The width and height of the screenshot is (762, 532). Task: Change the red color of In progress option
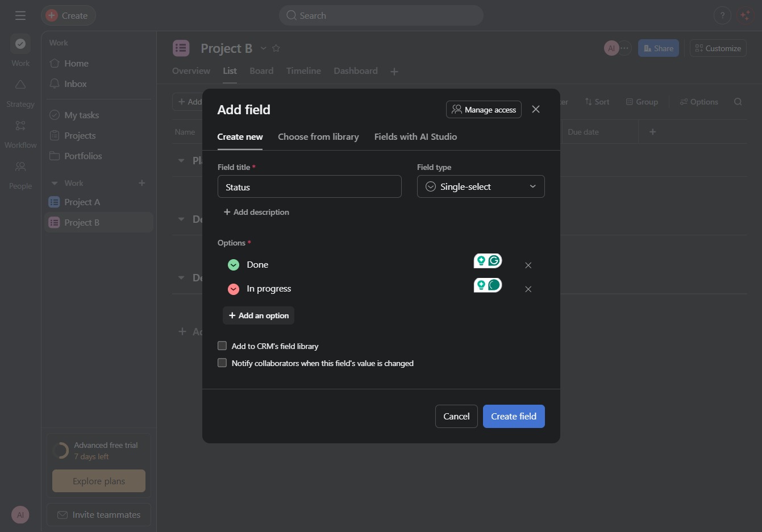point(234,289)
